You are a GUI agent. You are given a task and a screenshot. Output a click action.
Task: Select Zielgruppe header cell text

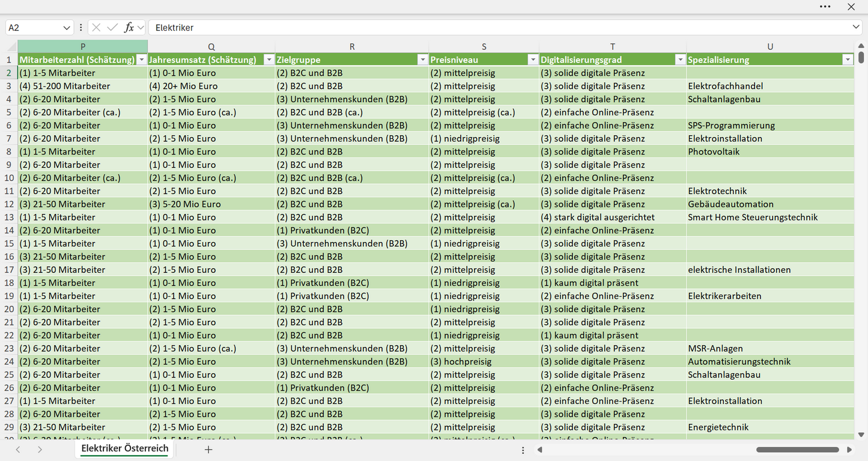(299, 60)
